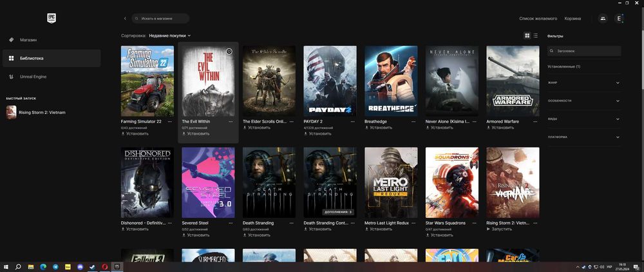Install Severed Steel
Viewport: 644px width, 272px height.
tap(196, 235)
